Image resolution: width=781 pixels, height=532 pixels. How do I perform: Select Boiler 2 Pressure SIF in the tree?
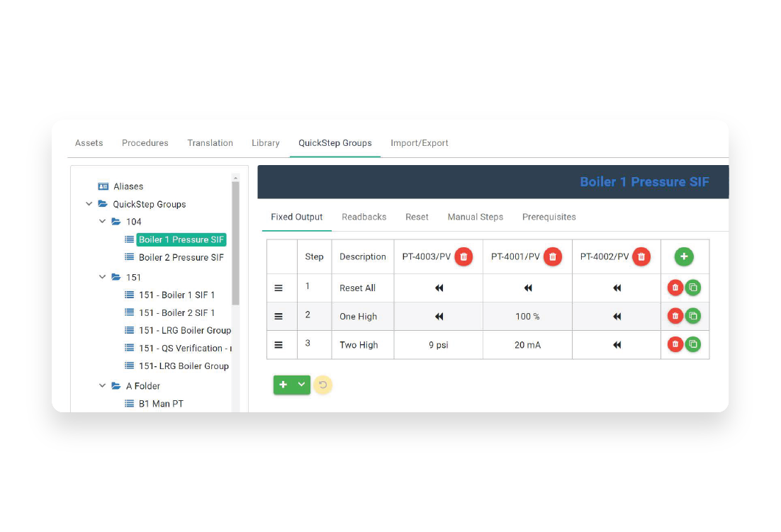pyautogui.click(x=181, y=257)
